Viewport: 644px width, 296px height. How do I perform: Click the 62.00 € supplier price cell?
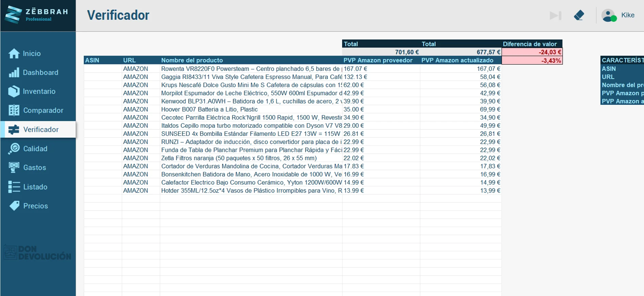381,85
